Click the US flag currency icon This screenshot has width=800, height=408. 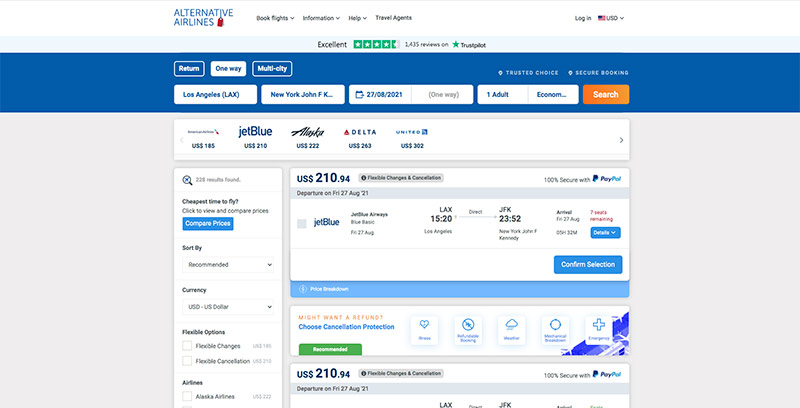tap(602, 18)
